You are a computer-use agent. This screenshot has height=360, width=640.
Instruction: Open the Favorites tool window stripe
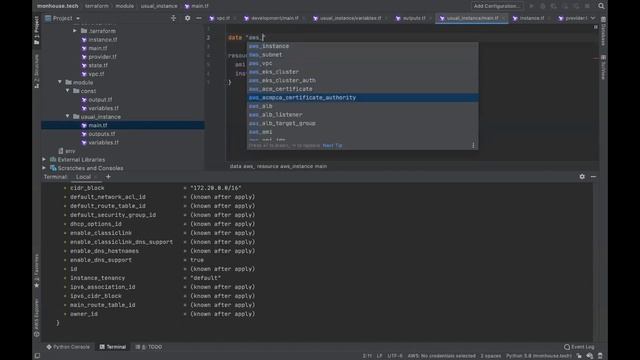click(36, 271)
